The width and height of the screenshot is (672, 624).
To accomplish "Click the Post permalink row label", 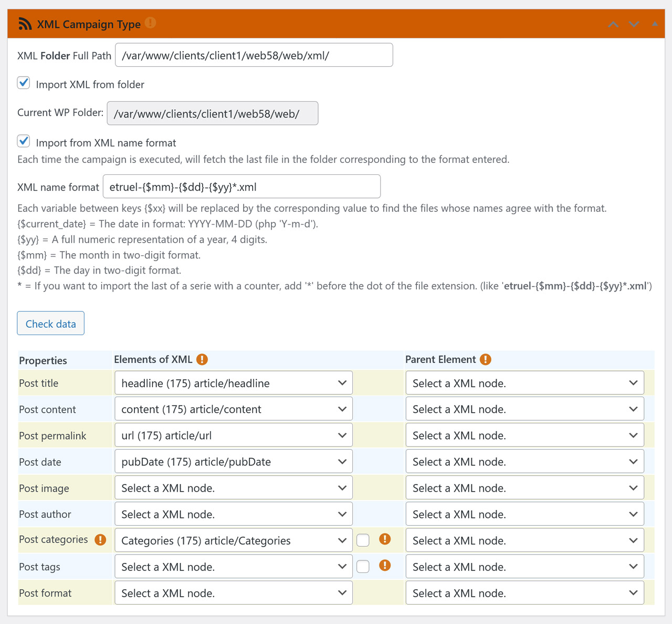I will click(x=52, y=435).
